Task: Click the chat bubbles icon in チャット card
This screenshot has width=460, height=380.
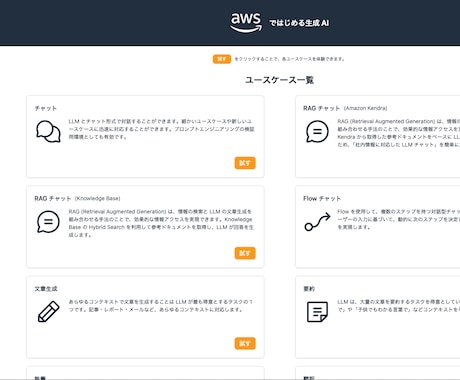Action: (48, 132)
